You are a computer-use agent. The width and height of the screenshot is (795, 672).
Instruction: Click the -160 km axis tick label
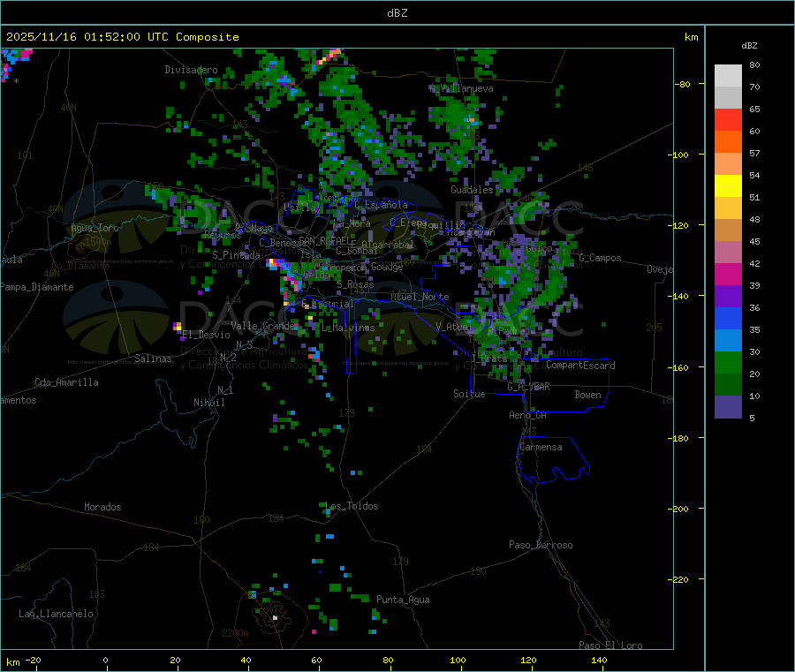(678, 367)
